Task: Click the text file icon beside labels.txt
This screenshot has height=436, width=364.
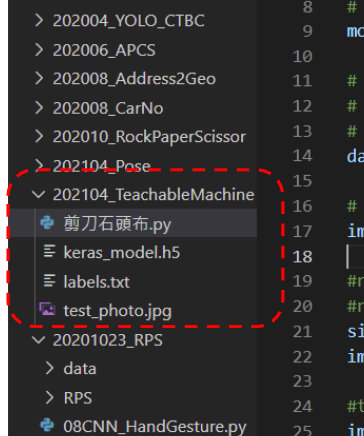Action: click(50, 280)
